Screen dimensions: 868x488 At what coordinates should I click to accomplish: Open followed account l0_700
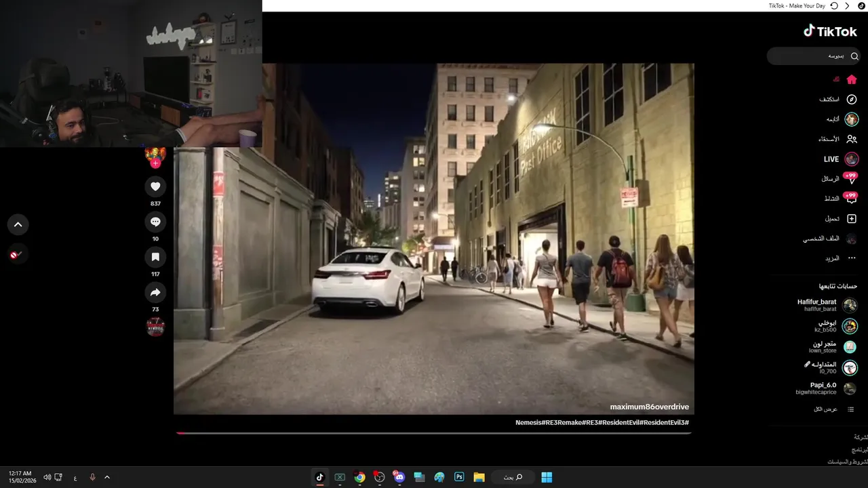831,368
